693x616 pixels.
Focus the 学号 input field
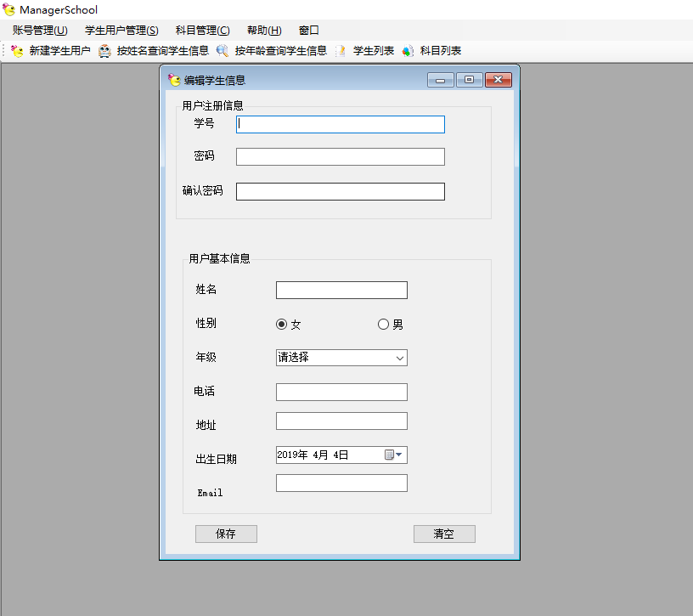click(340, 124)
